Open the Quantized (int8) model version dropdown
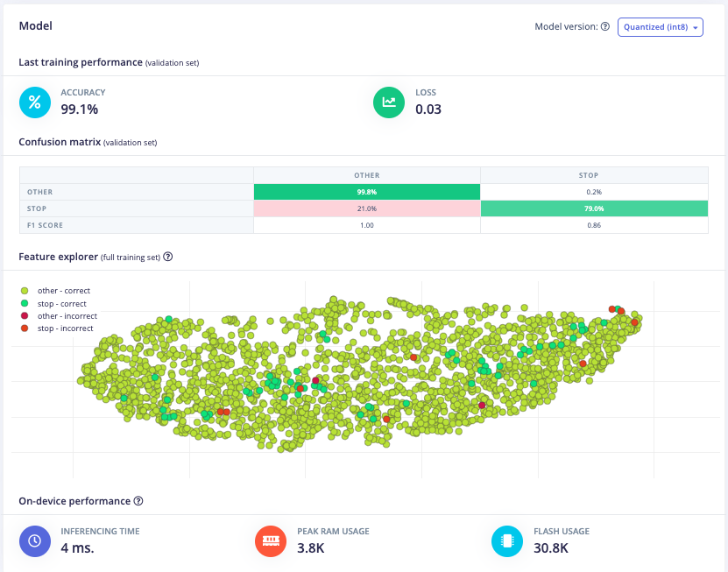728x572 pixels. click(661, 27)
